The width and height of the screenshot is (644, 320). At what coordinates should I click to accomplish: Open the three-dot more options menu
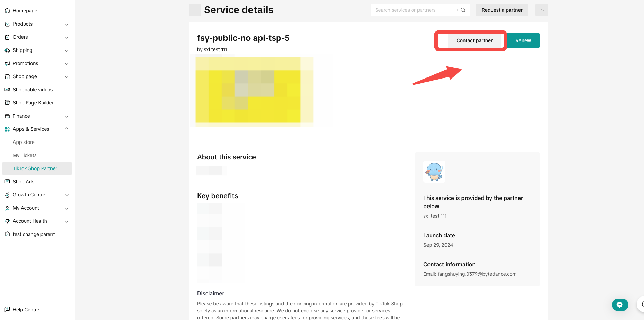pos(541,10)
